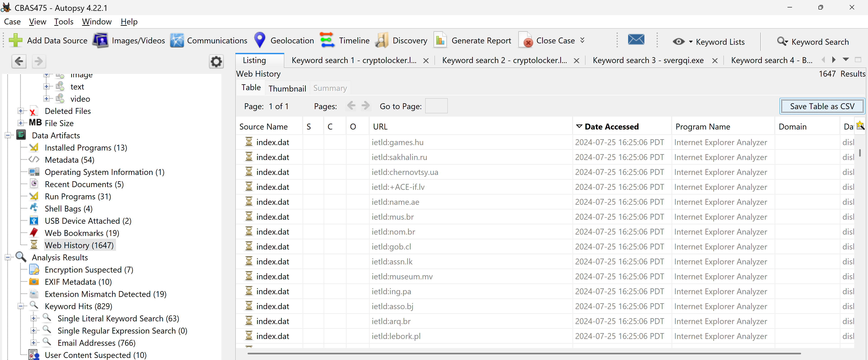
Task: Click the Add Data Source plus icon
Action: click(x=16, y=40)
